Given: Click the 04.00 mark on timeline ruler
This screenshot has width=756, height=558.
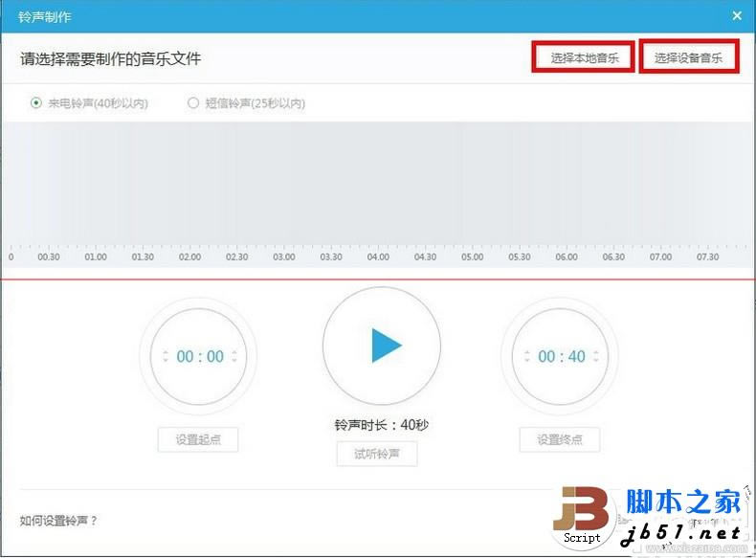Looking at the screenshot, I should 378,257.
